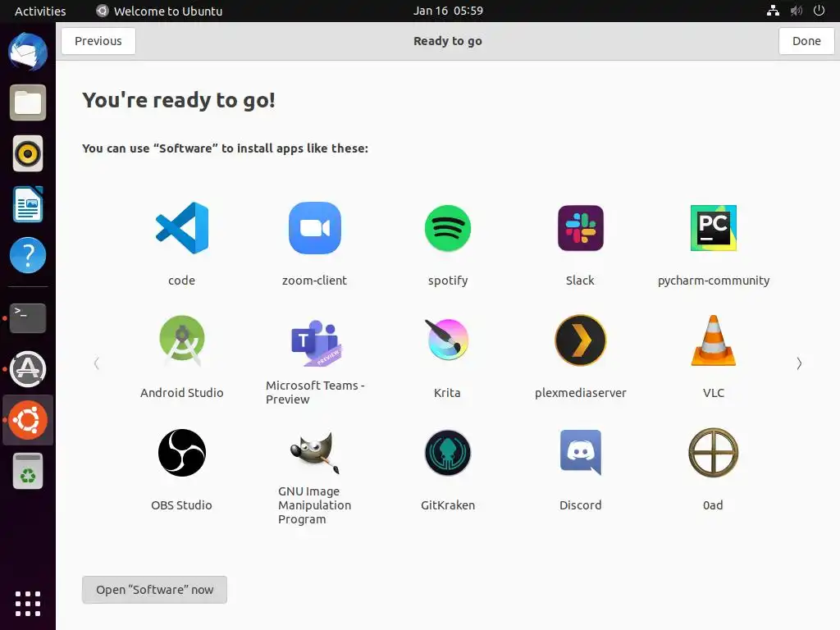Image resolution: width=840 pixels, height=630 pixels.
Task: Open the Welcome to Ubuntu app menu
Action: coord(160,11)
